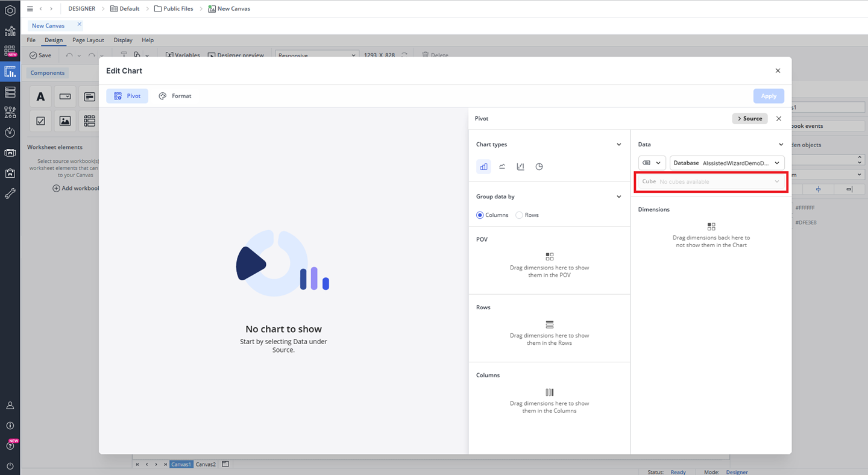Click the wrench tools icon in sidebar
The width and height of the screenshot is (868, 475).
pyautogui.click(x=10, y=193)
